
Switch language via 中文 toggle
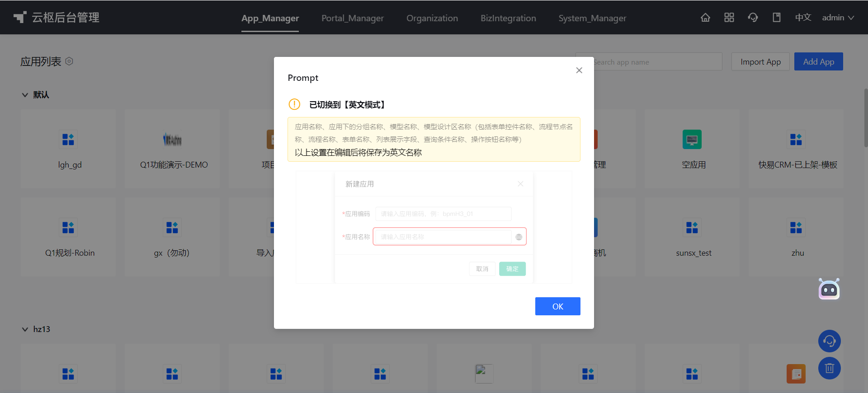[803, 18]
